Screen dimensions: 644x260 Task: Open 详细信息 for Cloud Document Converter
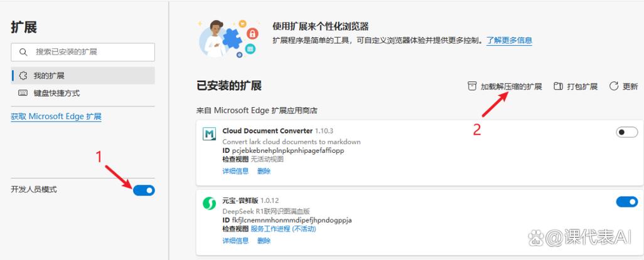[235, 171]
